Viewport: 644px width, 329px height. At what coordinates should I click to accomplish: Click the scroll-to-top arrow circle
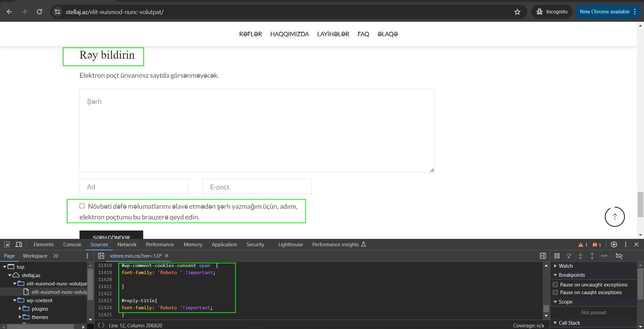pyautogui.click(x=614, y=217)
